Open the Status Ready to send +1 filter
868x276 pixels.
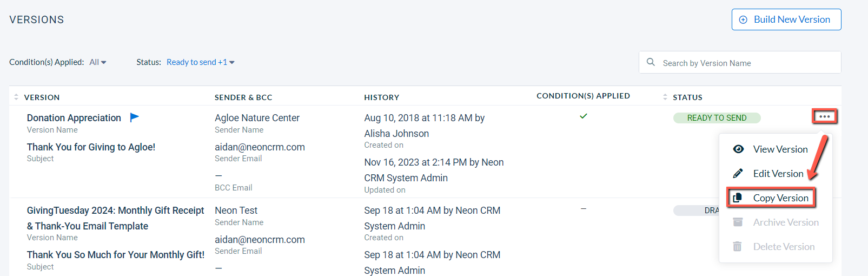(x=201, y=62)
